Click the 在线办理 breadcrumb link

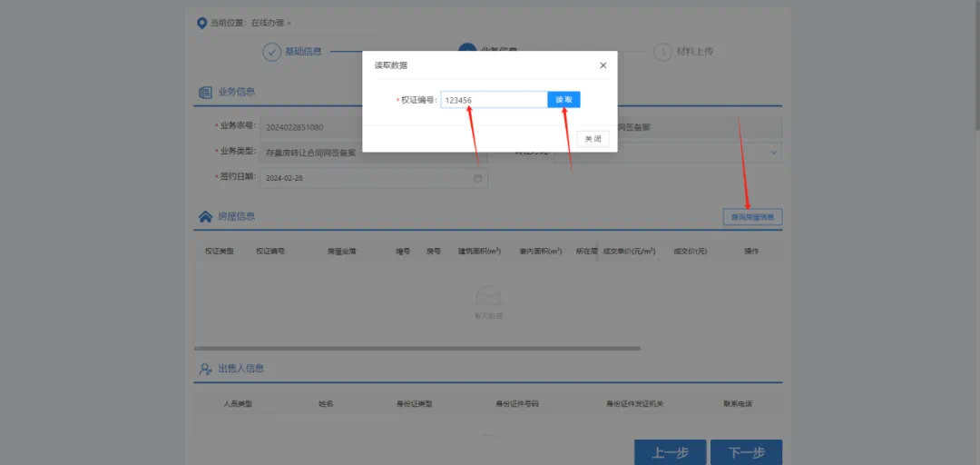coord(268,23)
